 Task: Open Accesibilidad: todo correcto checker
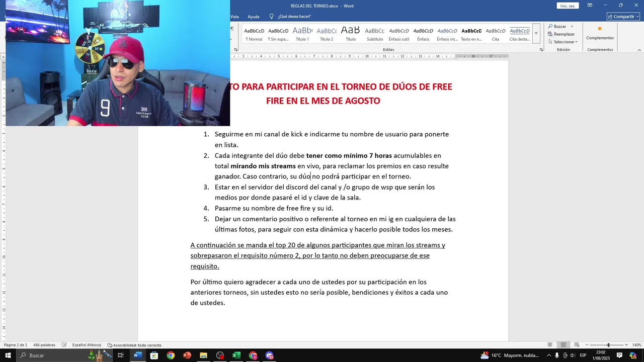tap(134, 345)
